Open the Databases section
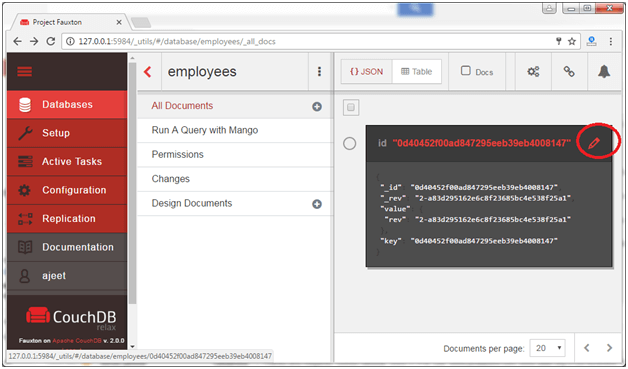 67,105
